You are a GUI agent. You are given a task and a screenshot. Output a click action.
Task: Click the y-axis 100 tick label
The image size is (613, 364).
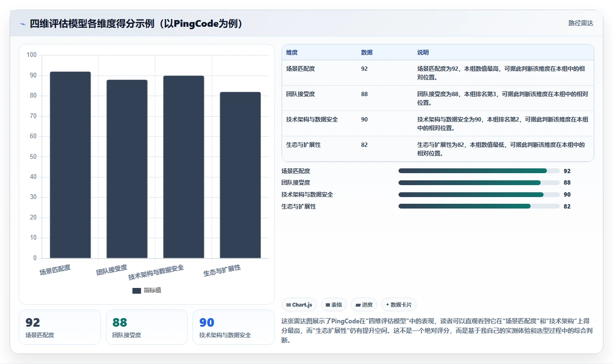coord(32,55)
